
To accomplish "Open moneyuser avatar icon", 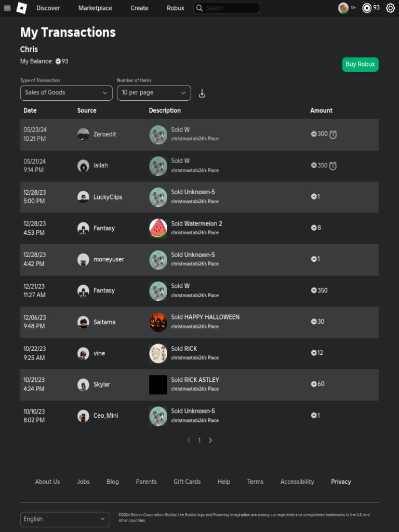I will (83, 260).
